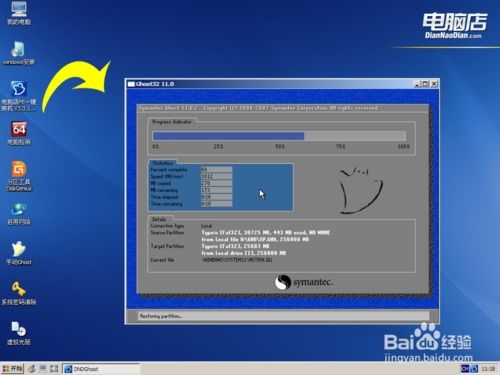This screenshot has width=500, height=375.
Task: Click the Restoring partition status bar
Action: click(x=283, y=316)
